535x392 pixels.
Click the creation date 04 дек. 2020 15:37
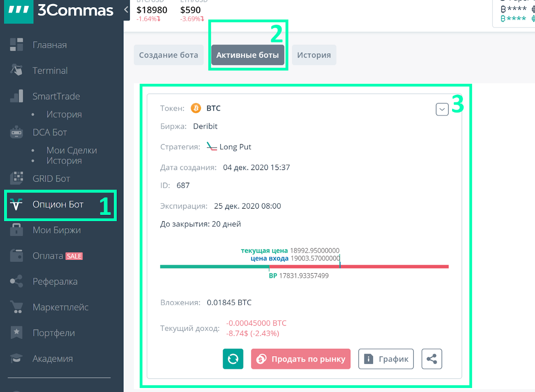pyautogui.click(x=256, y=168)
